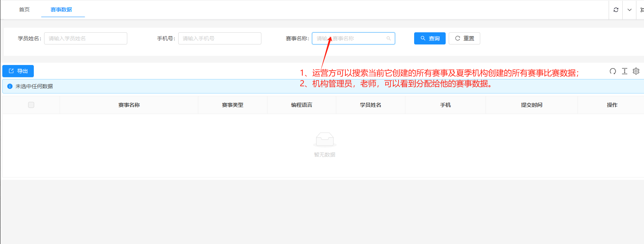Focus the 学员姓名 input field
644x244 pixels.
85,38
